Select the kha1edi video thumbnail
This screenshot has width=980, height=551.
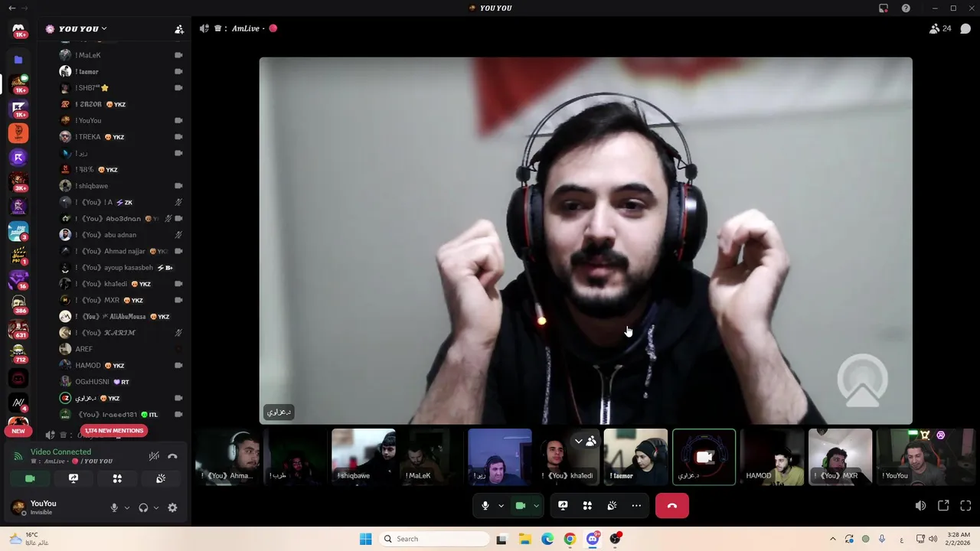567,457
